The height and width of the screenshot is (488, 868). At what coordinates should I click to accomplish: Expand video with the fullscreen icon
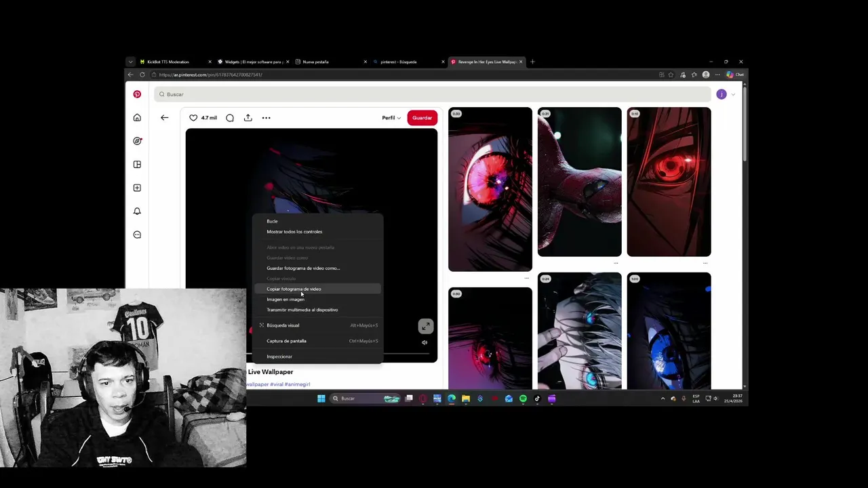coord(425,327)
